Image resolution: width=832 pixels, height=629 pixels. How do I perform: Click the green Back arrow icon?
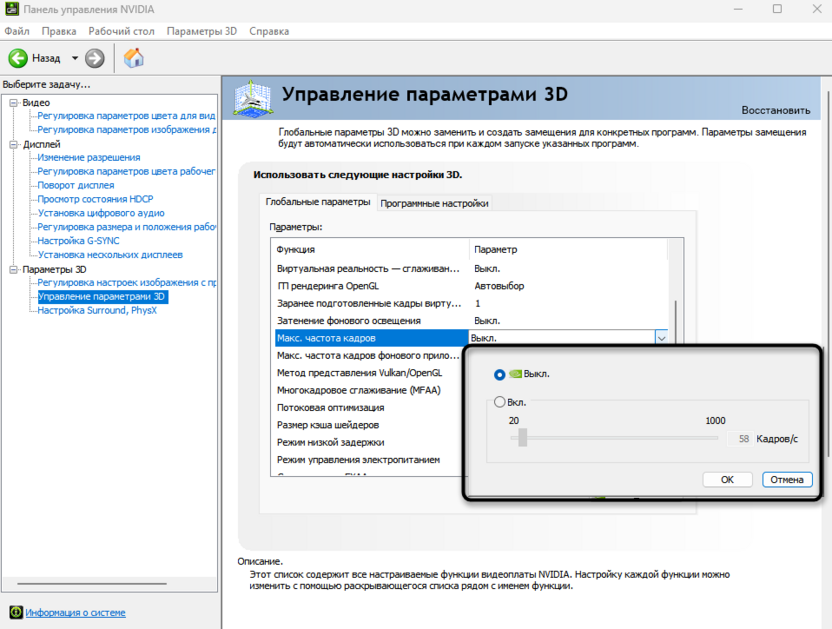point(18,58)
